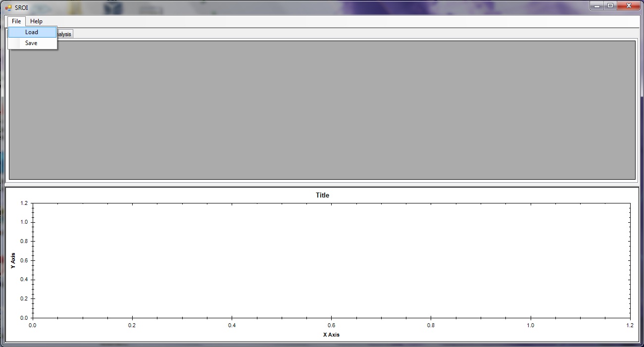Viewport: 644px width, 347px height.
Task: Click the center of the empty plot area
Action: pos(331,260)
